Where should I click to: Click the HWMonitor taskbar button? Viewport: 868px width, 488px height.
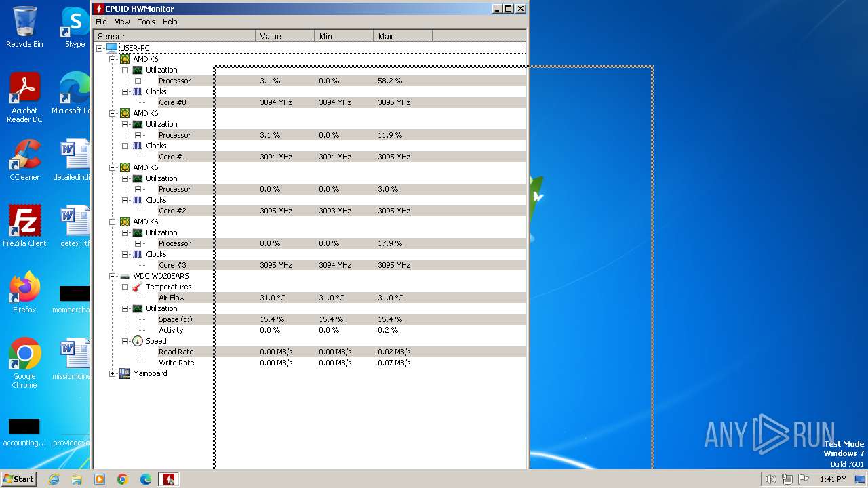[x=168, y=479]
